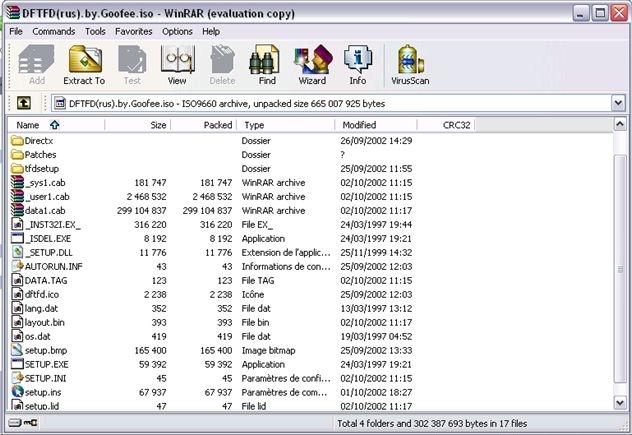This screenshot has height=435, width=632.
Task: Select the Directx folder icon
Action: point(17,141)
